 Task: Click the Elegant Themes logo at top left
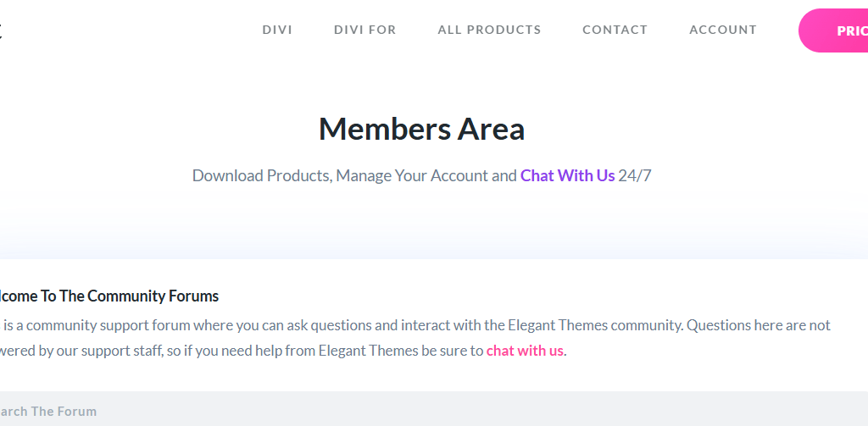click(1, 30)
